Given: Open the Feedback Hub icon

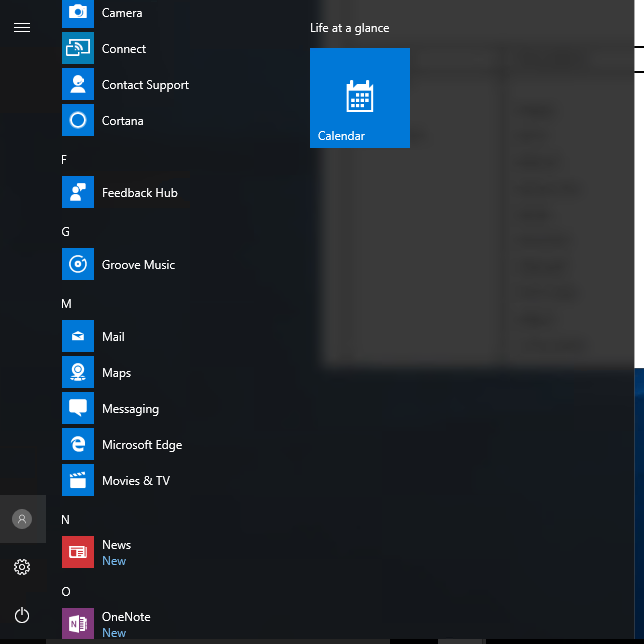Looking at the screenshot, I should click(78, 192).
